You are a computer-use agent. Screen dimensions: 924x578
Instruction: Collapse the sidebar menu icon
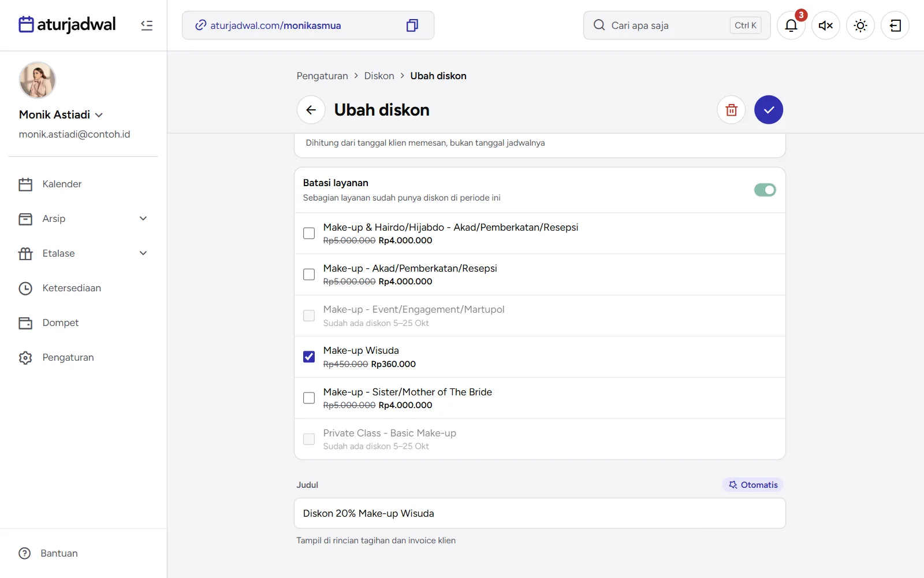[147, 25]
